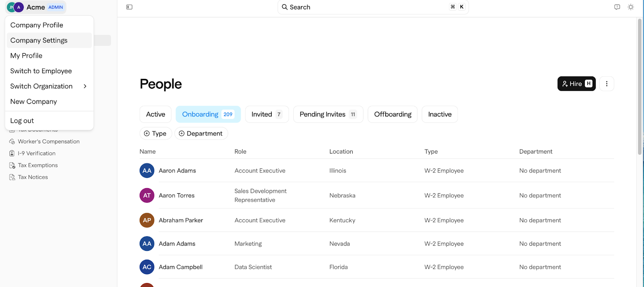Click the magnifier icon in search bar
The image size is (644, 287).
pyautogui.click(x=285, y=7)
